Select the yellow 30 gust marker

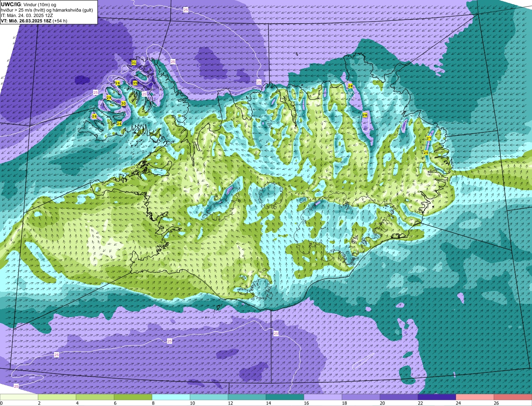pyautogui.click(x=123, y=103)
